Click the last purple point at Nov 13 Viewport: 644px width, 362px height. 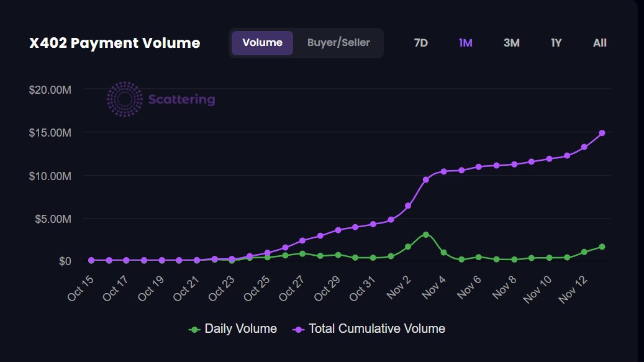pyautogui.click(x=602, y=132)
